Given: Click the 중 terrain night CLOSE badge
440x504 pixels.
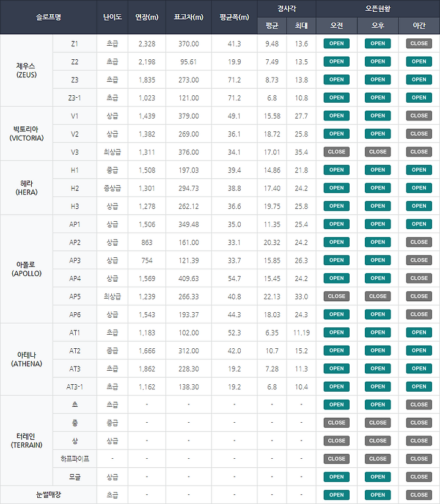Looking at the screenshot, I should [x=419, y=423].
